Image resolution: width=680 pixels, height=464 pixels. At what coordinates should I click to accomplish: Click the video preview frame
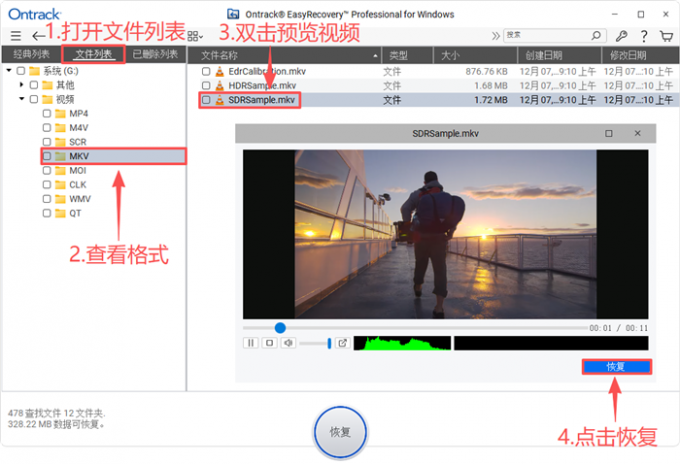coord(445,234)
